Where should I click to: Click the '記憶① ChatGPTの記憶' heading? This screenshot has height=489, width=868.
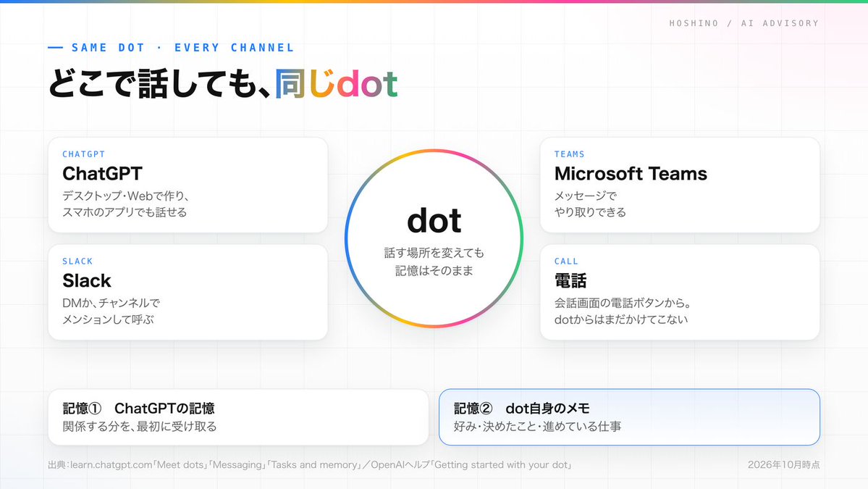(138, 408)
